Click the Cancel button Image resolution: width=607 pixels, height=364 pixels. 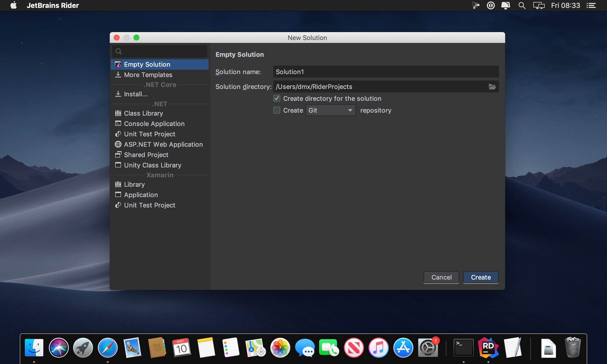pyautogui.click(x=441, y=277)
